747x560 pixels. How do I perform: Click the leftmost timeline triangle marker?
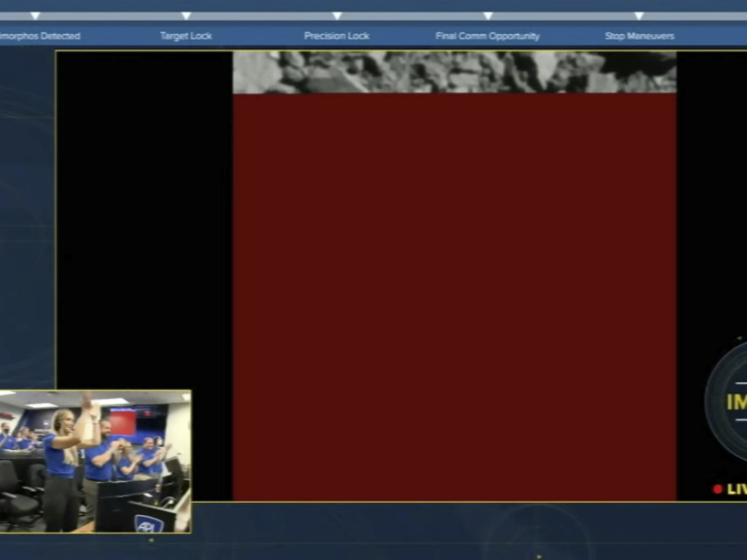(35, 15)
